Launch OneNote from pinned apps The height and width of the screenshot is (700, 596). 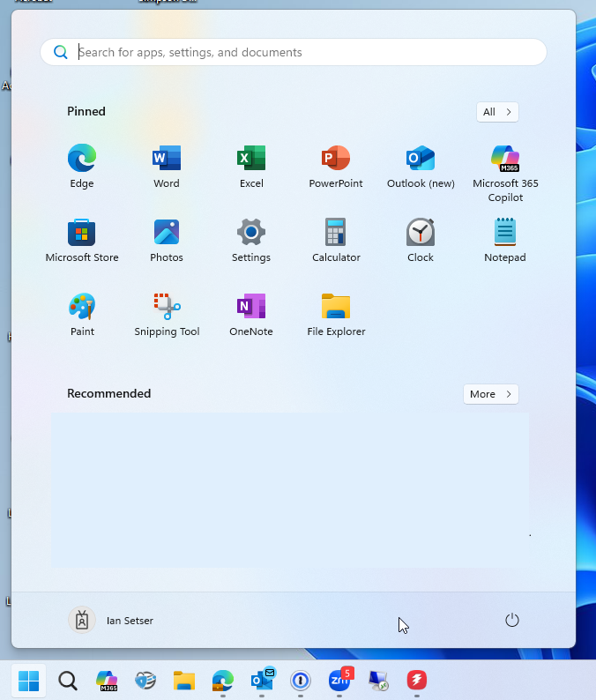click(x=251, y=314)
